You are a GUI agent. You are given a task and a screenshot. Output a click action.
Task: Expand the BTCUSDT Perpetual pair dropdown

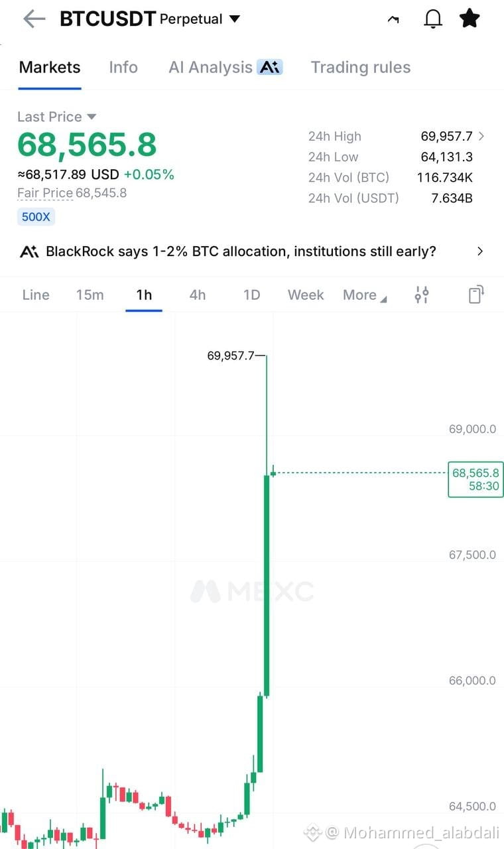pos(234,19)
